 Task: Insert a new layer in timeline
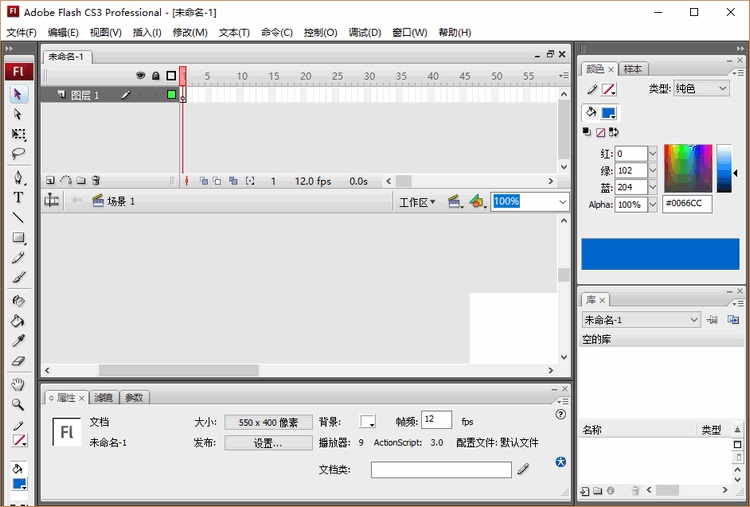coord(50,180)
